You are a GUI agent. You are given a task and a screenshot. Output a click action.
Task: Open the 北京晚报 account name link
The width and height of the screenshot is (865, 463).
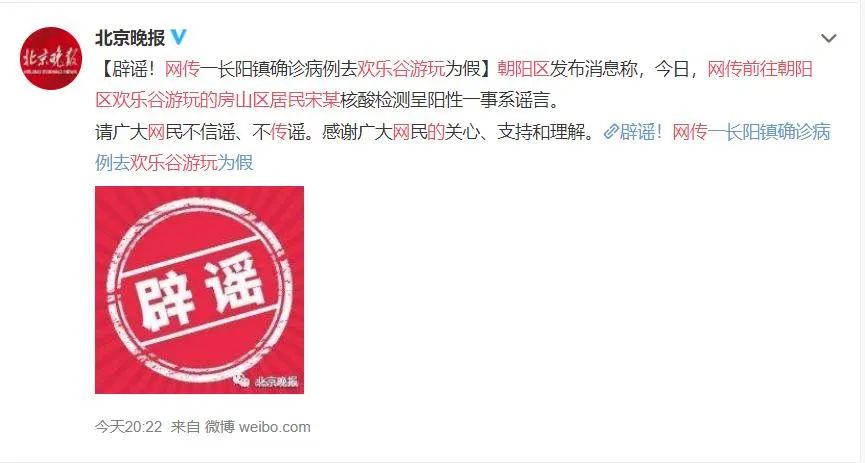pos(130,38)
